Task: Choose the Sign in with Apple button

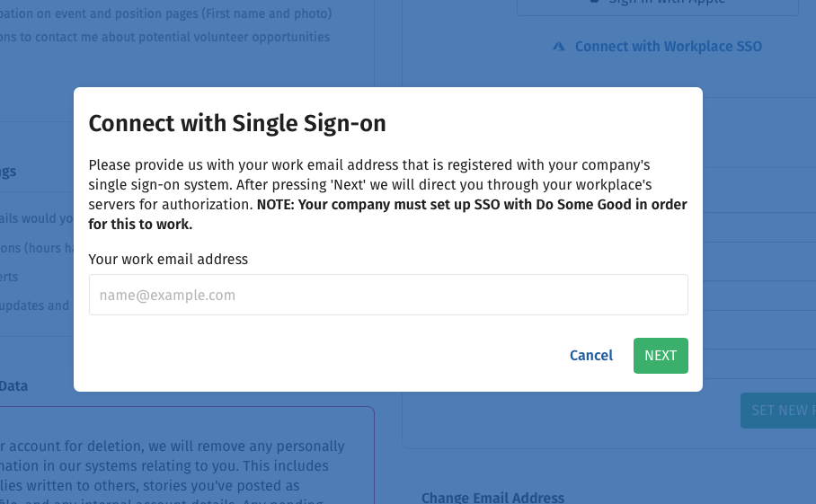Action: [658, 4]
